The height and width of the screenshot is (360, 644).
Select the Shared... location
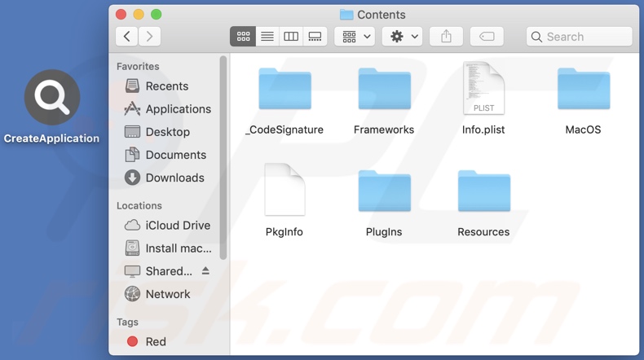coord(158,271)
